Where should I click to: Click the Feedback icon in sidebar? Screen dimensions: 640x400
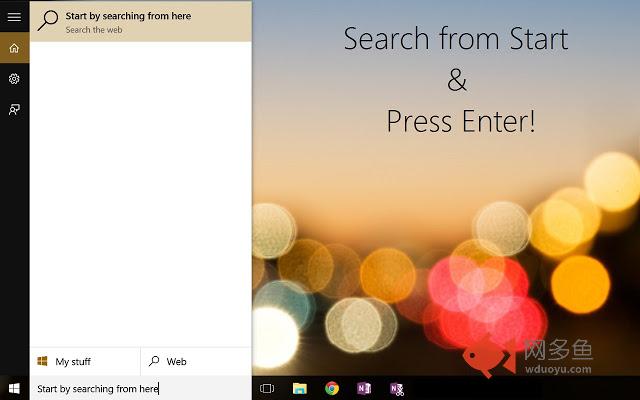click(14, 110)
